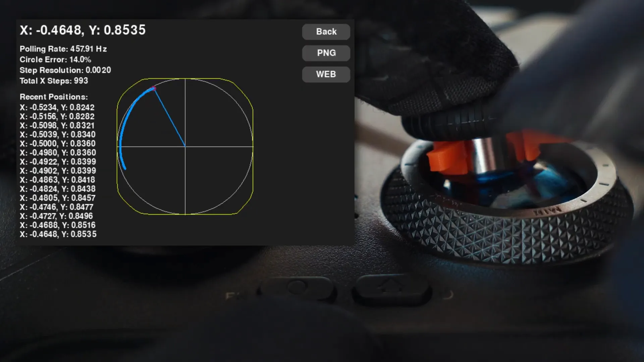This screenshot has height=362, width=644.
Task: Select row X: -0.4805, Y: 0.8457
Action: pos(58,198)
